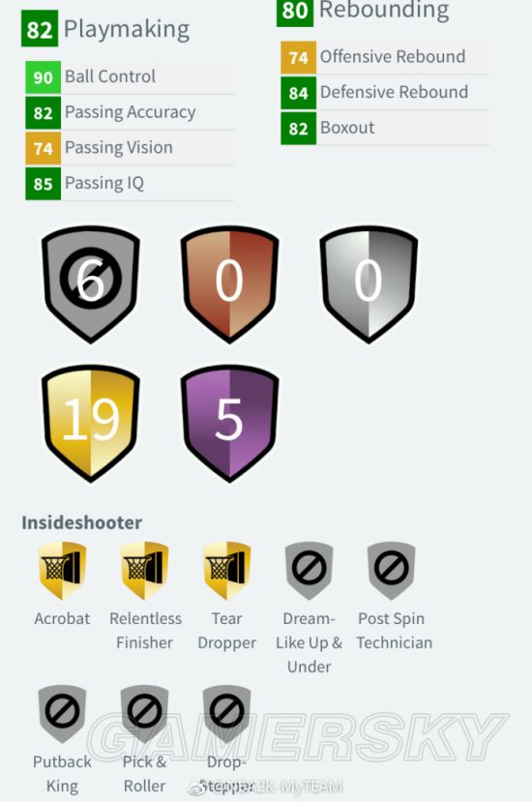Select the Putback King locked badge

click(63, 714)
